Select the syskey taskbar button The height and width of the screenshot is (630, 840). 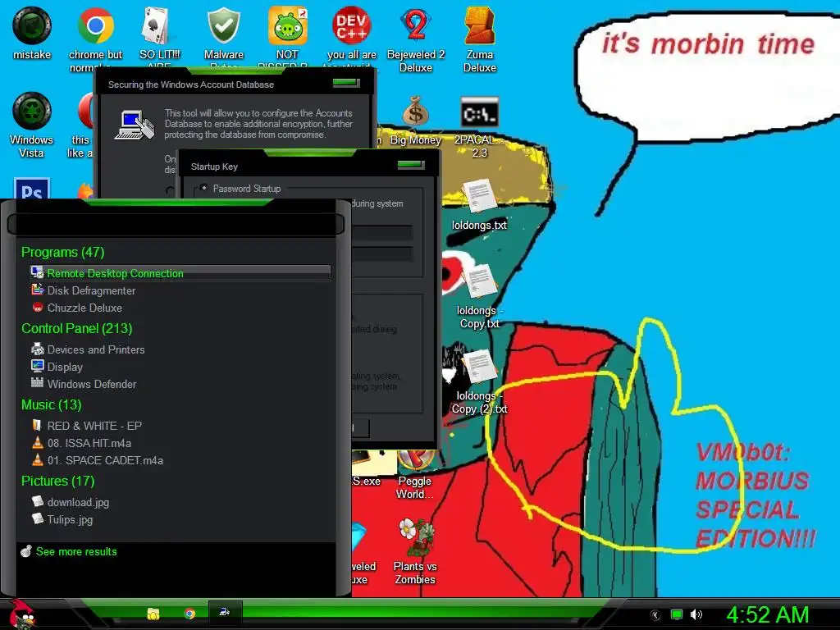[x=225, y=612]
